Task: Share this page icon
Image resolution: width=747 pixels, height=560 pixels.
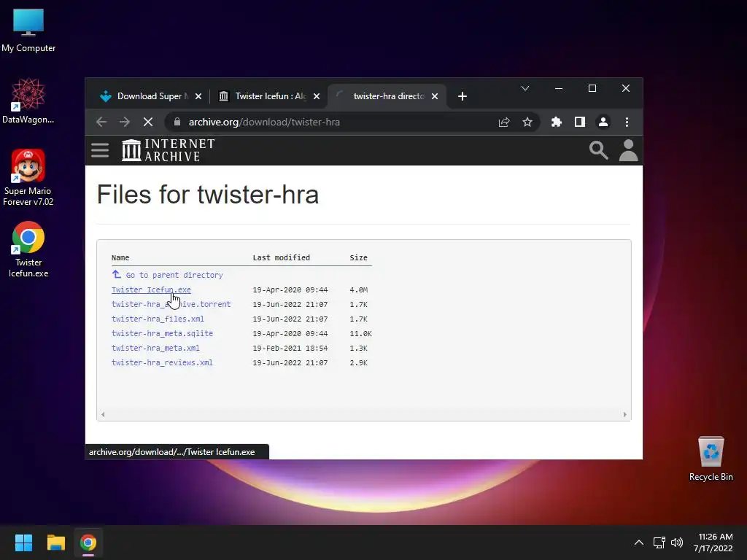Action: [x=504, y=122]
